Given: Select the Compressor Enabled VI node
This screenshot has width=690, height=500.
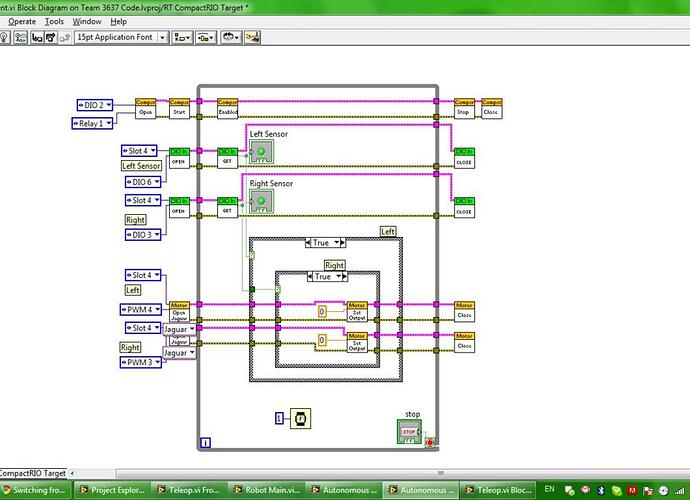Looking at the screenshot, I should pos(228,108).
